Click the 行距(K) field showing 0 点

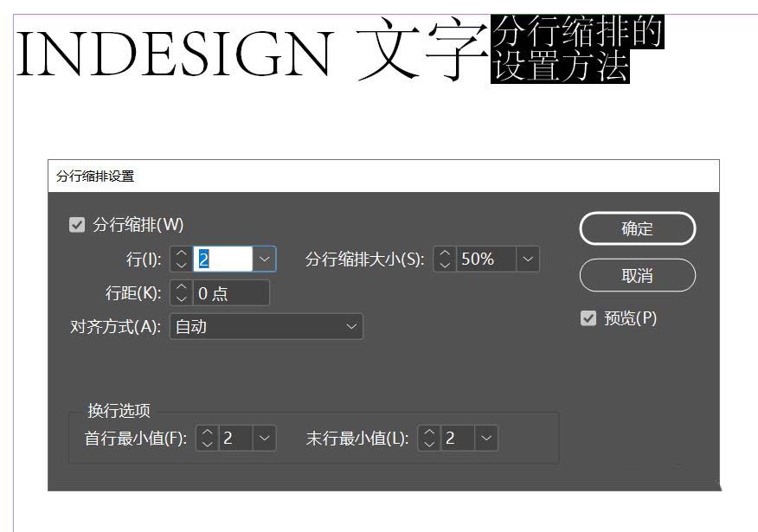click(231, 293)
